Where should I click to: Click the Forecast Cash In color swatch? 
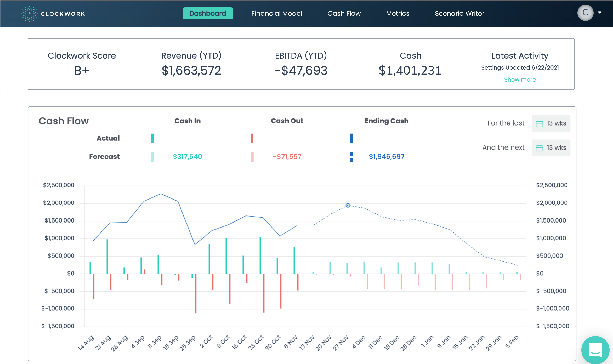[x=152, y=157]
